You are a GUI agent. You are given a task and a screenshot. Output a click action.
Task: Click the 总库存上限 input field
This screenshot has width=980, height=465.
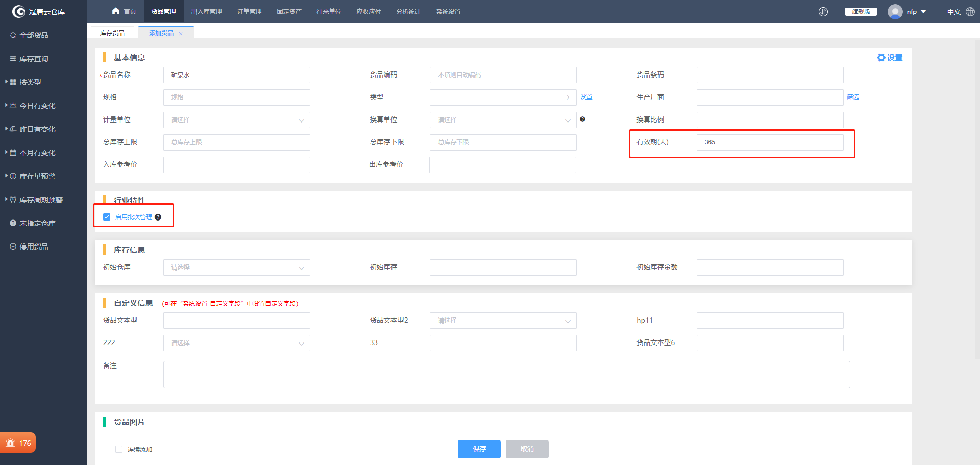point(237,142)
